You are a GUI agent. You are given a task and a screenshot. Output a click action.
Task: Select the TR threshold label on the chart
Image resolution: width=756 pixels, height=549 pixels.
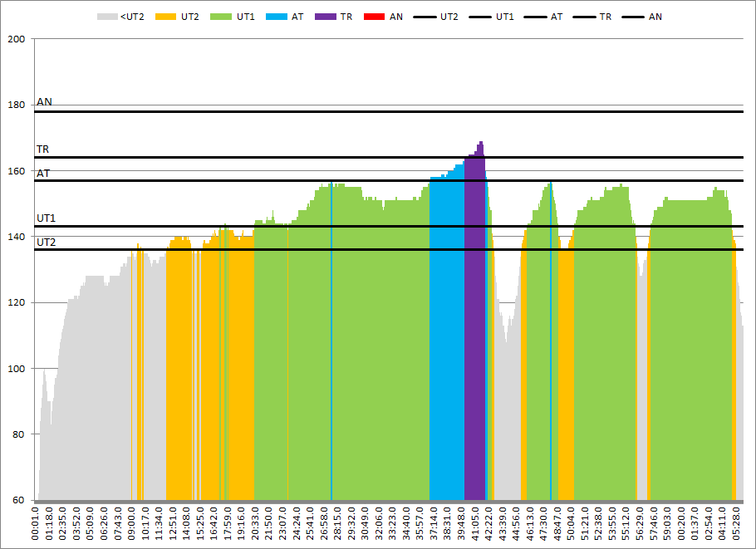click(x=42, y=150)
